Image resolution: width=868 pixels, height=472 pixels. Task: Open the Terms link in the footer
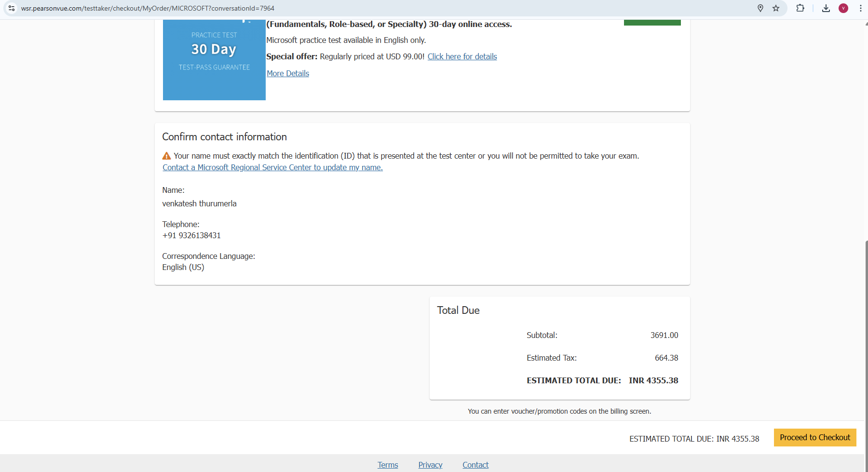click(x=387, y=464)
